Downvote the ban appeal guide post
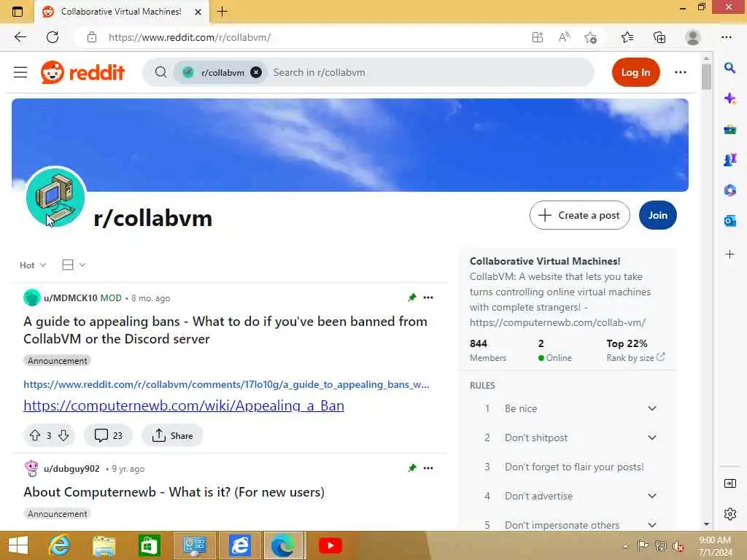Image resolution: width=747 pixels, height=560 pixels. coord(63,435)
